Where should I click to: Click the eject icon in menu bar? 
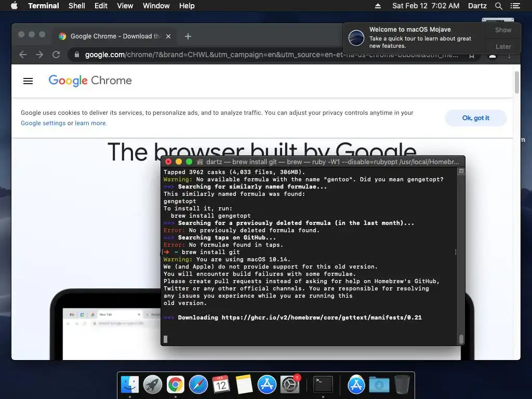pos(378,6)
